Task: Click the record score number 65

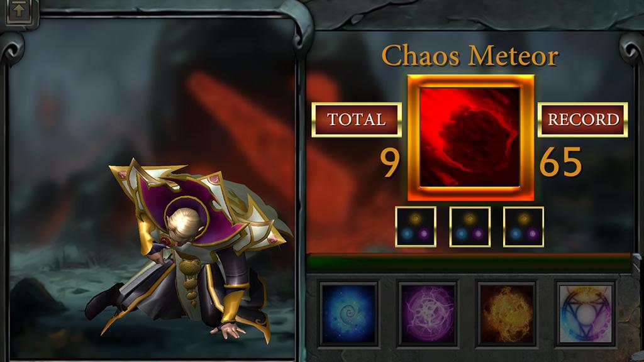Action: [560, 162]
